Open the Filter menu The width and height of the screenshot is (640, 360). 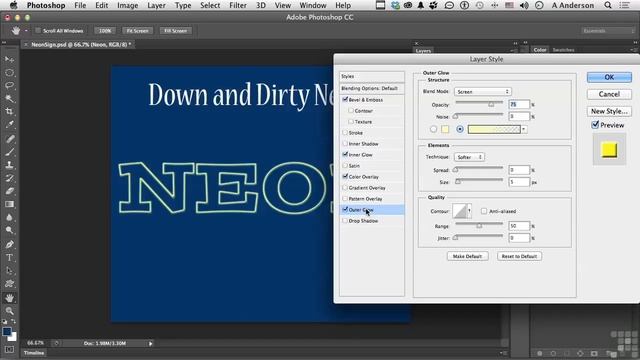[x=238, y=5]
